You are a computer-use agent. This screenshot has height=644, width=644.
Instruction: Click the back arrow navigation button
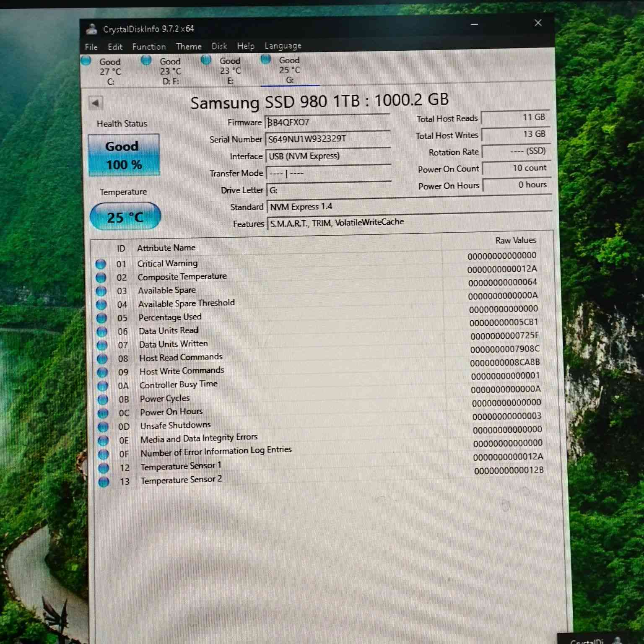[96, 102]
